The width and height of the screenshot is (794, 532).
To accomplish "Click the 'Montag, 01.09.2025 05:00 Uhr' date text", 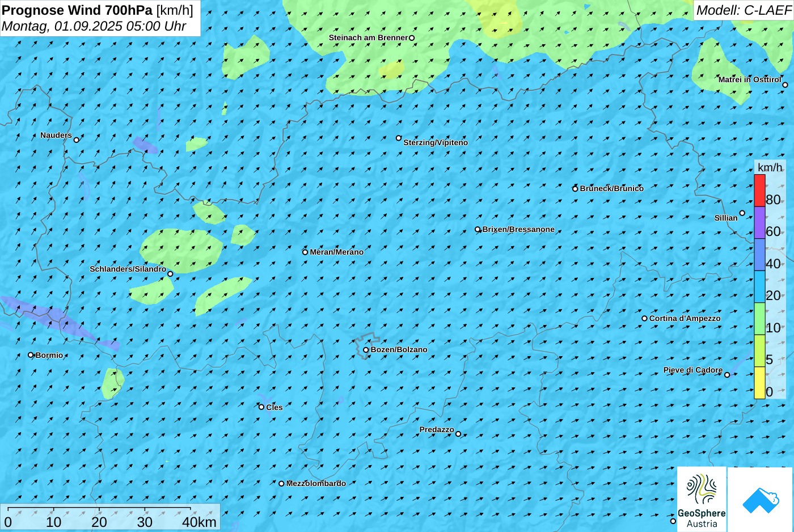I will point(94,26).
